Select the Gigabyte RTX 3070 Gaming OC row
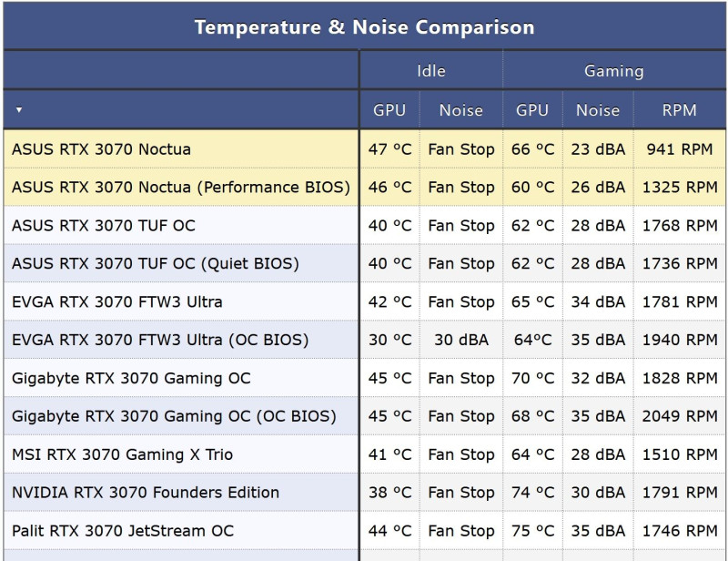 365,378
